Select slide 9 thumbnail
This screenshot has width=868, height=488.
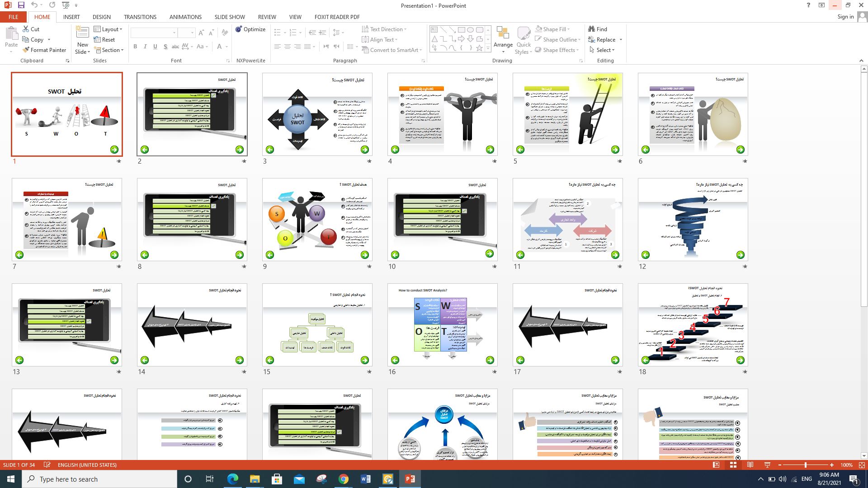coord(317,220)
